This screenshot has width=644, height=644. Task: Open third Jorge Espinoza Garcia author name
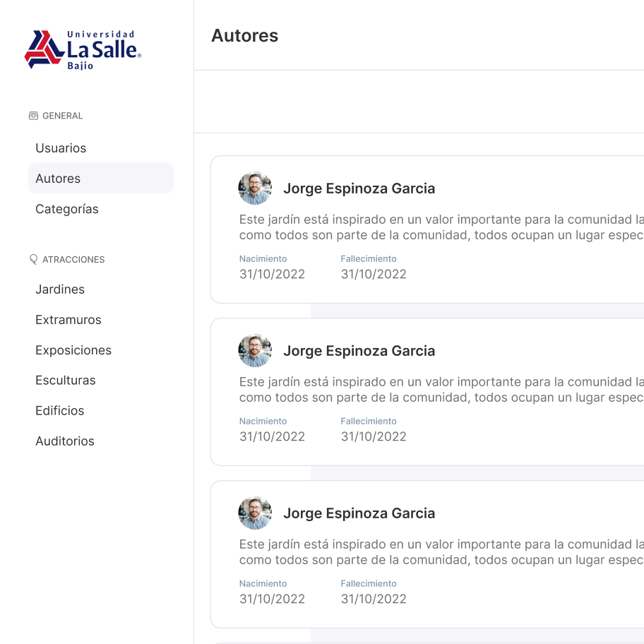359,513
